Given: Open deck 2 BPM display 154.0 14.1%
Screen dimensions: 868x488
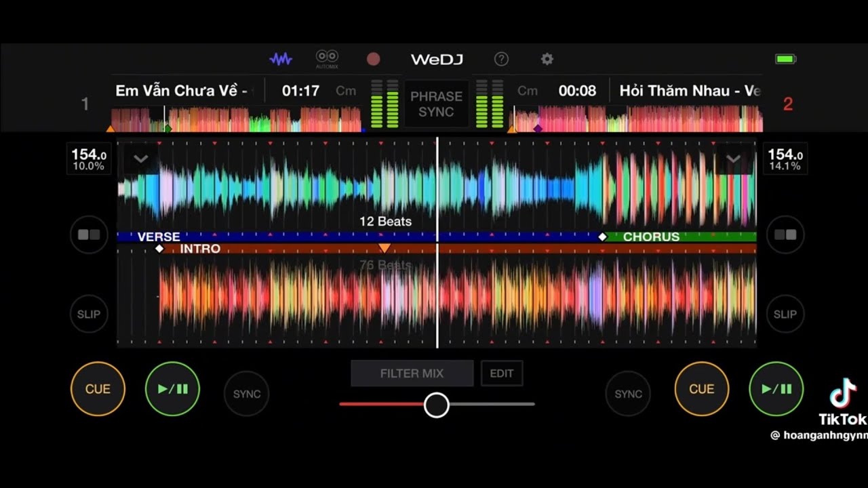Looking at the screenshot, I should pyautogui.click(x=785, y=159).
